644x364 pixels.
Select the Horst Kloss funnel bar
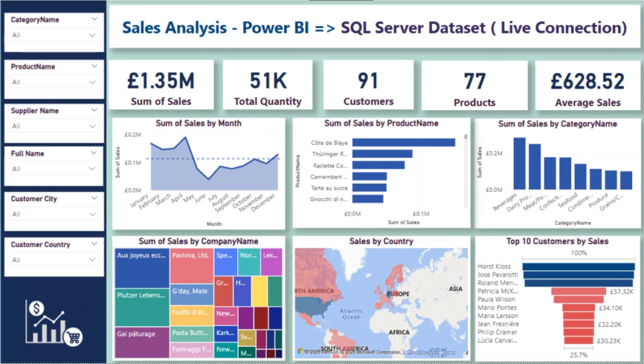[x=579, y=267]
